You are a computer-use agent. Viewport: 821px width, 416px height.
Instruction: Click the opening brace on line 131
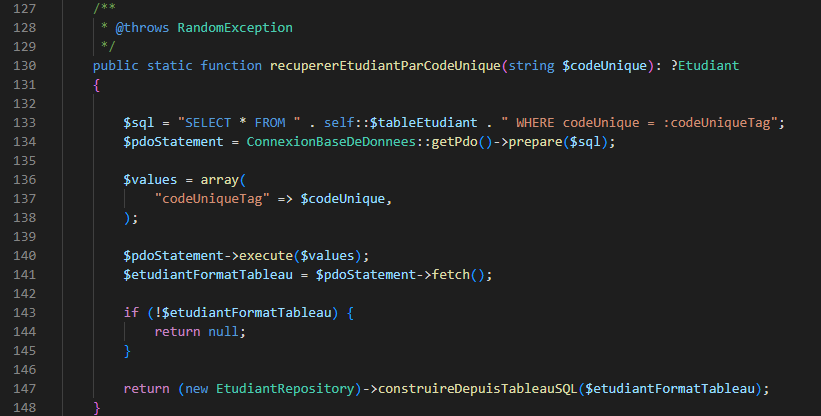tap(96, 85)
